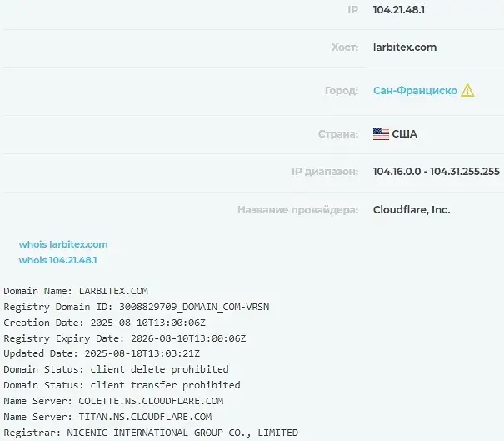Image resolution: width=504 pixels, height=441 pixels.
Task: Click the Registrar NICENIC INTERNATIONAL GROUP line
Action: (151, 433)
